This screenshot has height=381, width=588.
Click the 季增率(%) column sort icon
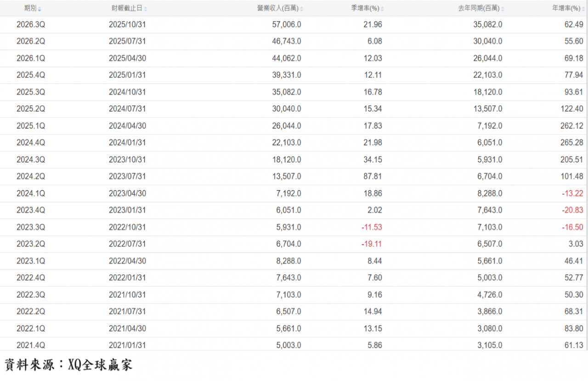[x=382, y=9]
